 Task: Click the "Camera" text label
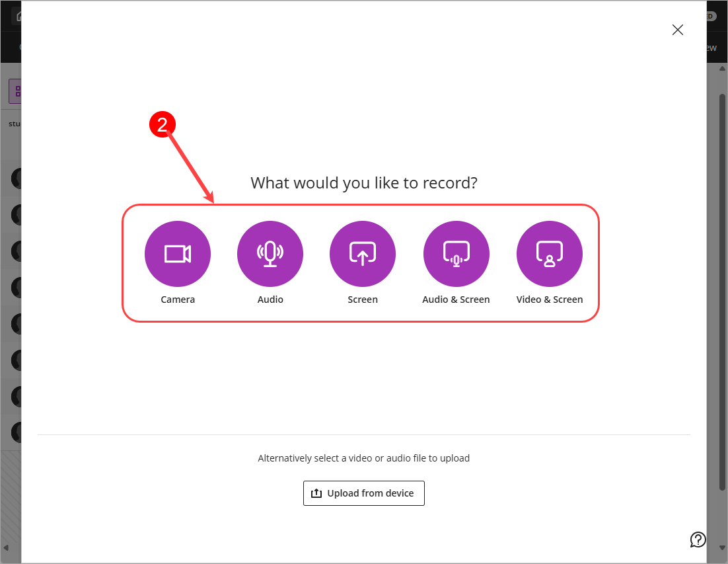[177, 300]
